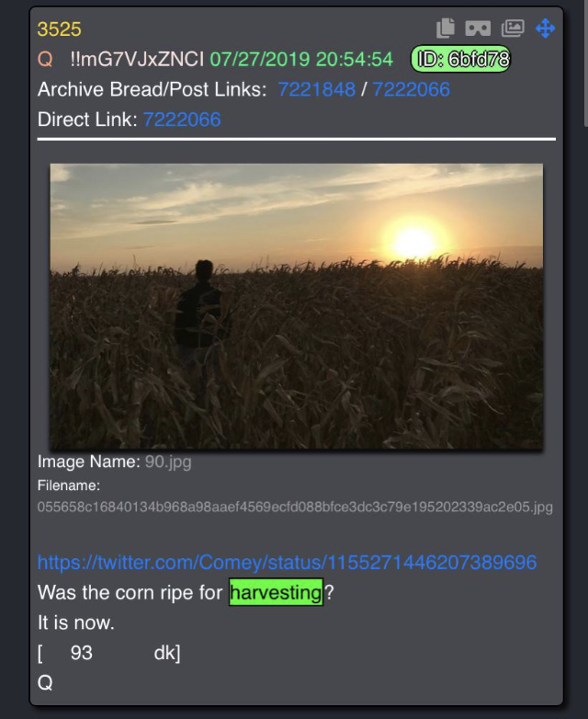This screenshot has height=719, width=588.
Task: Open archive bread link 7221848
Action: [x=317, y=89]
